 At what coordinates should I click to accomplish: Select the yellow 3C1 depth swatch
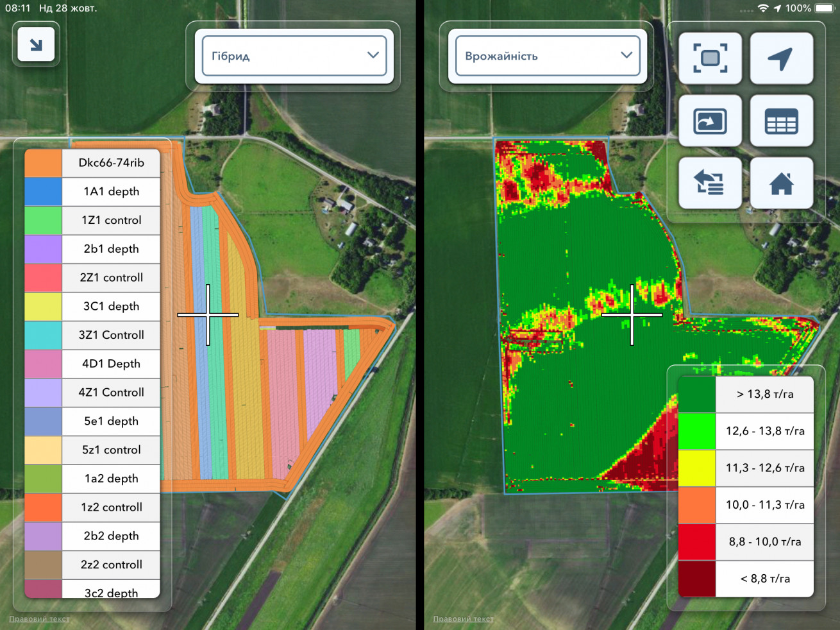point(43,307)
